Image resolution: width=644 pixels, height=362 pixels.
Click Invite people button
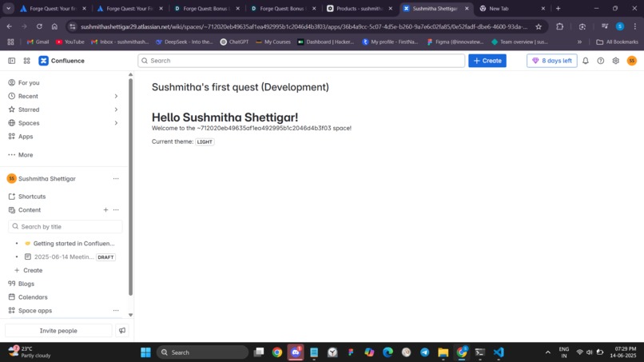tap(58, 330)
